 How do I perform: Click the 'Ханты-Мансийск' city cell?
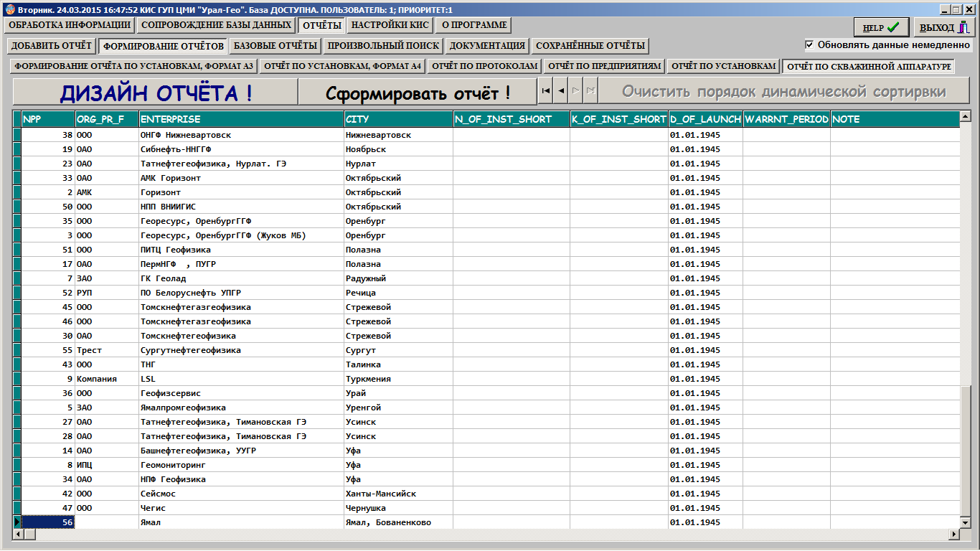pos(398,494)
